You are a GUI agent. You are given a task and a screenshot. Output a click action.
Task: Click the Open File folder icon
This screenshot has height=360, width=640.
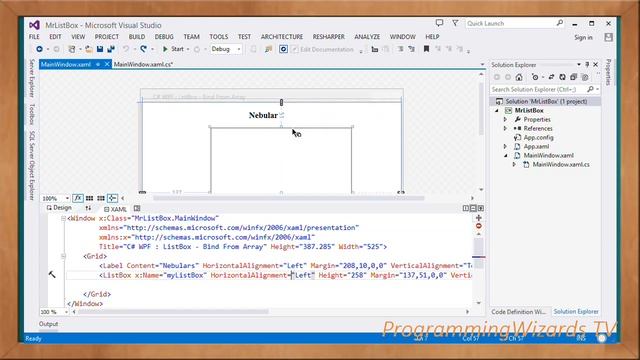coord(88,49)
